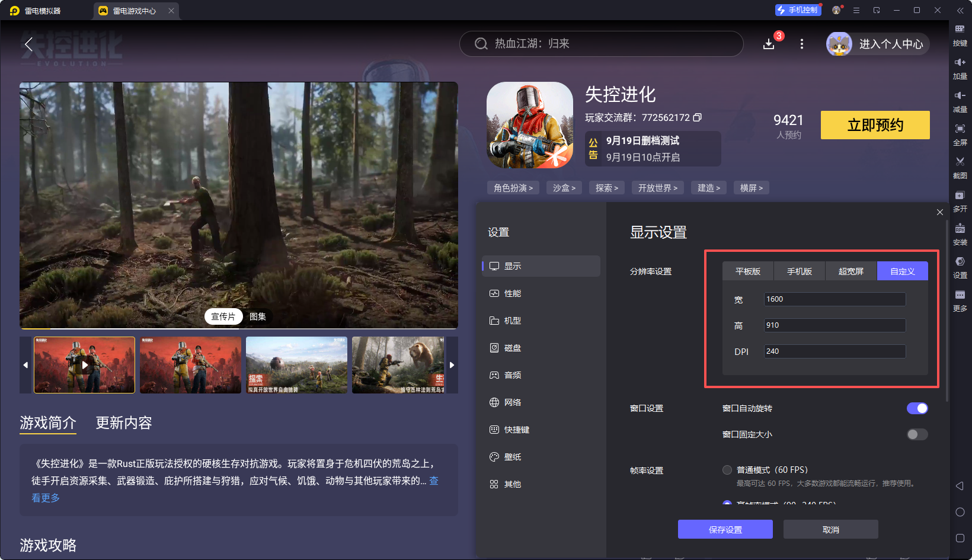Click the 手机控制 phone control button
Screen dimensions: 972x560
(798, 10)
